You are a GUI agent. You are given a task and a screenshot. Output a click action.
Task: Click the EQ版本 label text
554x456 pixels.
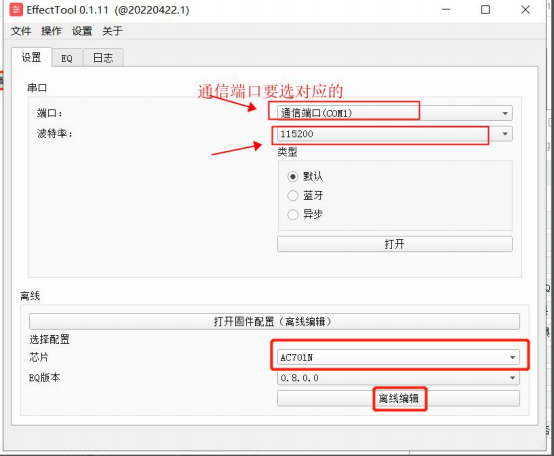(x=45, y=378)
